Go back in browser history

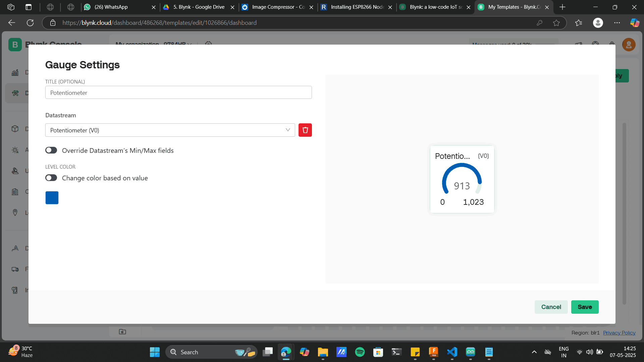[12, 23]
